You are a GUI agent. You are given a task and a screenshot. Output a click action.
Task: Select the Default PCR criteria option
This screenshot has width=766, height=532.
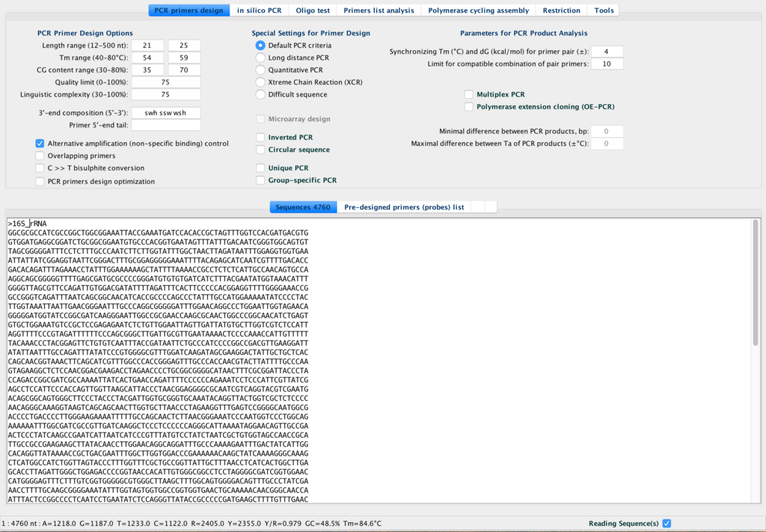point(260,46)
